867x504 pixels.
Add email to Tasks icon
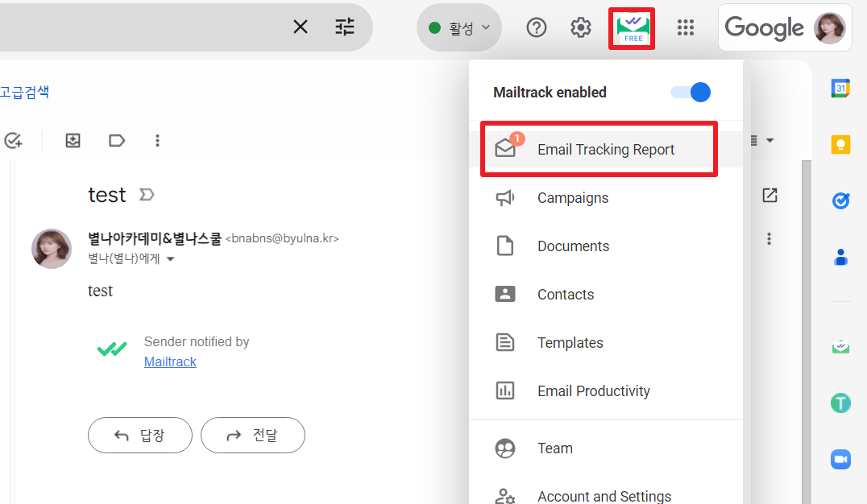[13, 140]
